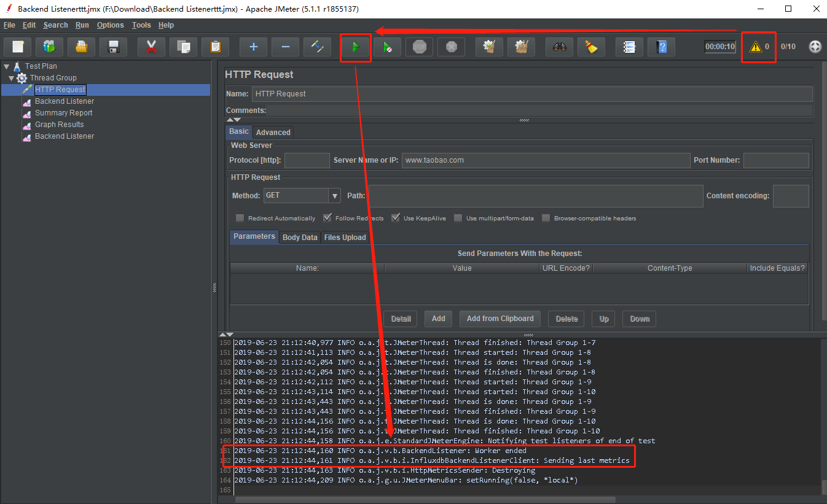Viewport: 827px width, 504px height.
Task: Shut down threads with the round X icon
Action: click(451, 47)
